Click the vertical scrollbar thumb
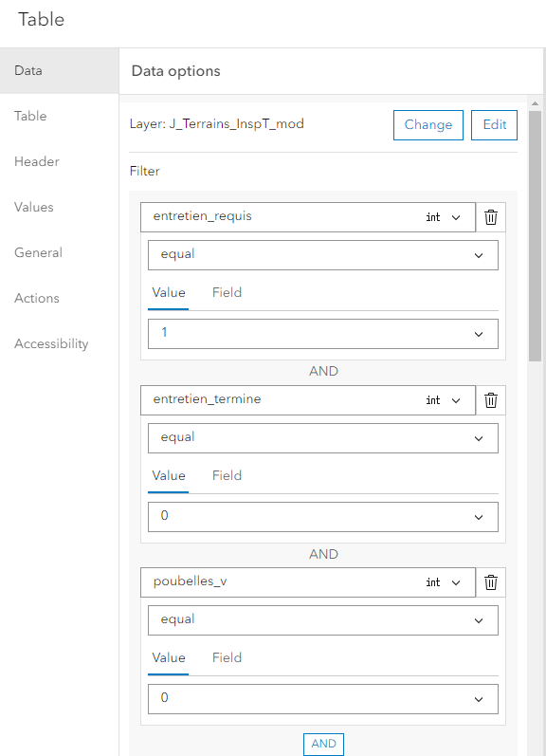 [x=535, y=236]
